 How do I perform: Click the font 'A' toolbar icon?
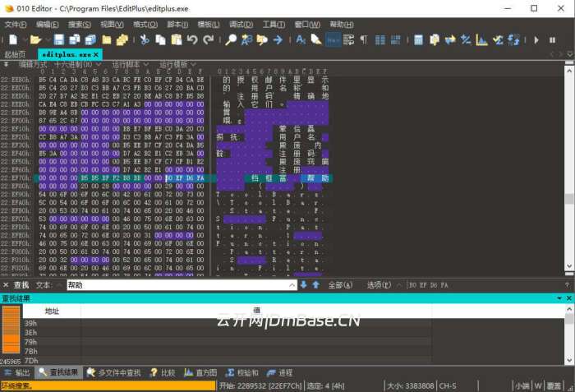tap(301, 39)
